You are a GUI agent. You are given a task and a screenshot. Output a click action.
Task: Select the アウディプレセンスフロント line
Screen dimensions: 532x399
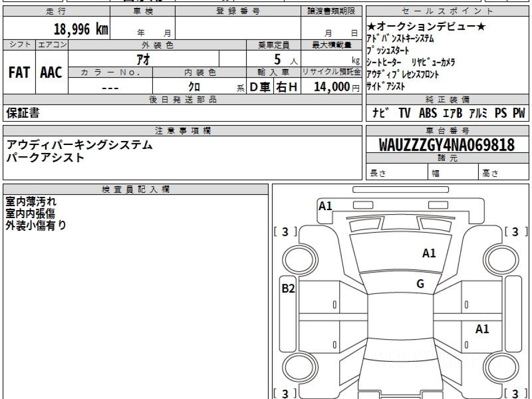coord(403,74)
